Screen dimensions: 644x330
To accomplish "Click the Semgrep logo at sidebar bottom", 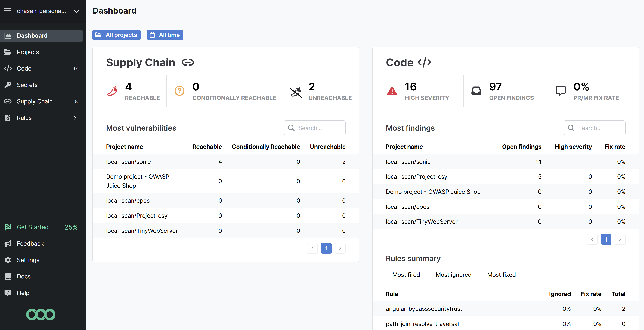I will tap(41, 315).
